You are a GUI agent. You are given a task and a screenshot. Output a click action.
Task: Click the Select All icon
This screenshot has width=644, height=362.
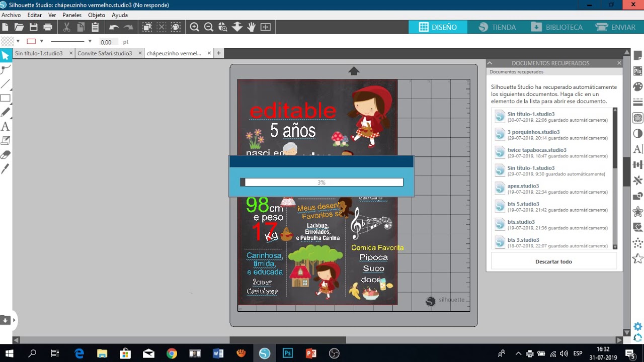coord(147,27)
